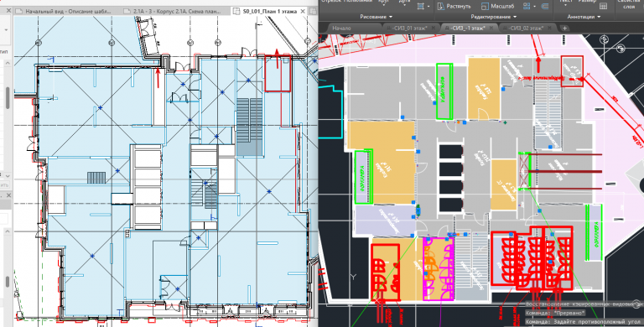Click the 'Команда: *Прервано*' command line entry
Image resolution: width=644 pixels, height=327 pixels.
coord(555,313)
